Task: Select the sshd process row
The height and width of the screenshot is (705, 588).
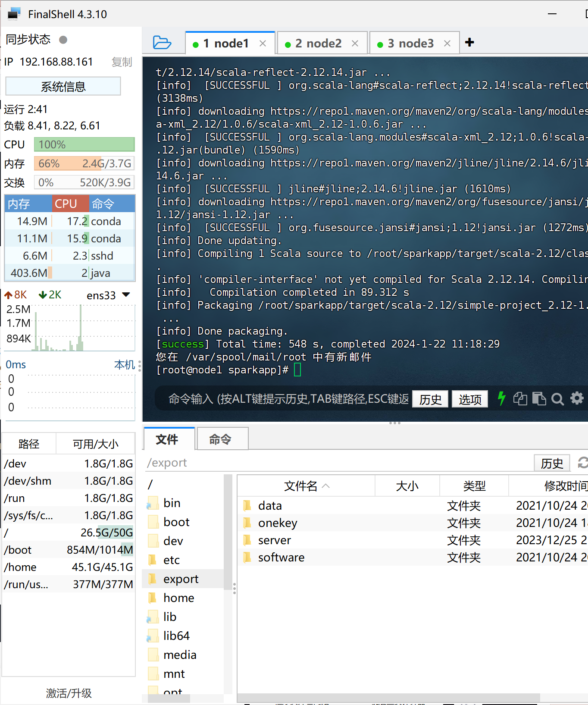Action: click(70, 255)
